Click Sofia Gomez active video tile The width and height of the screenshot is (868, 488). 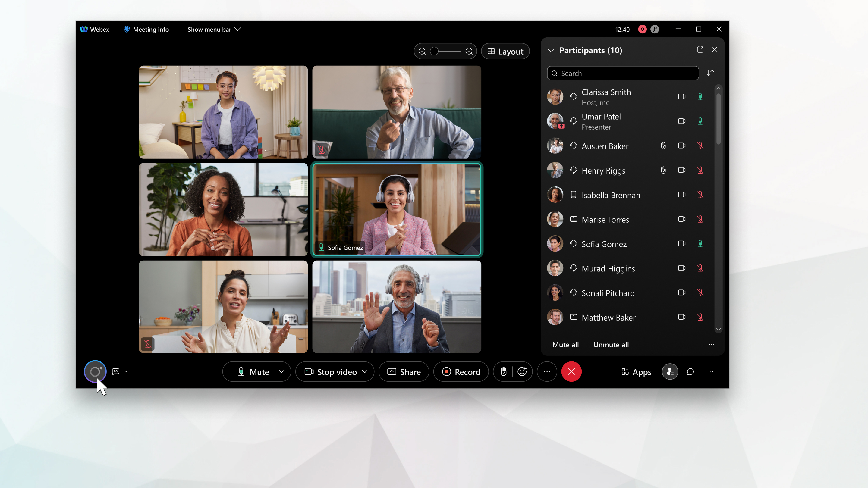tap(397, 209)
